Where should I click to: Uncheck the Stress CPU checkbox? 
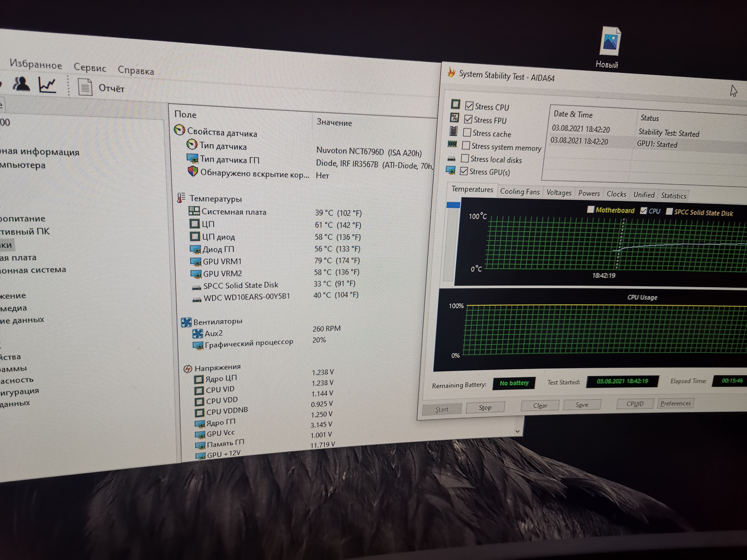469,106
